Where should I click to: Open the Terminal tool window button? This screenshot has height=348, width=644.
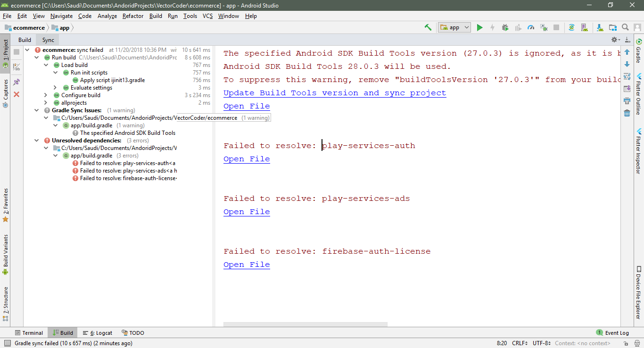coord(29,333)
